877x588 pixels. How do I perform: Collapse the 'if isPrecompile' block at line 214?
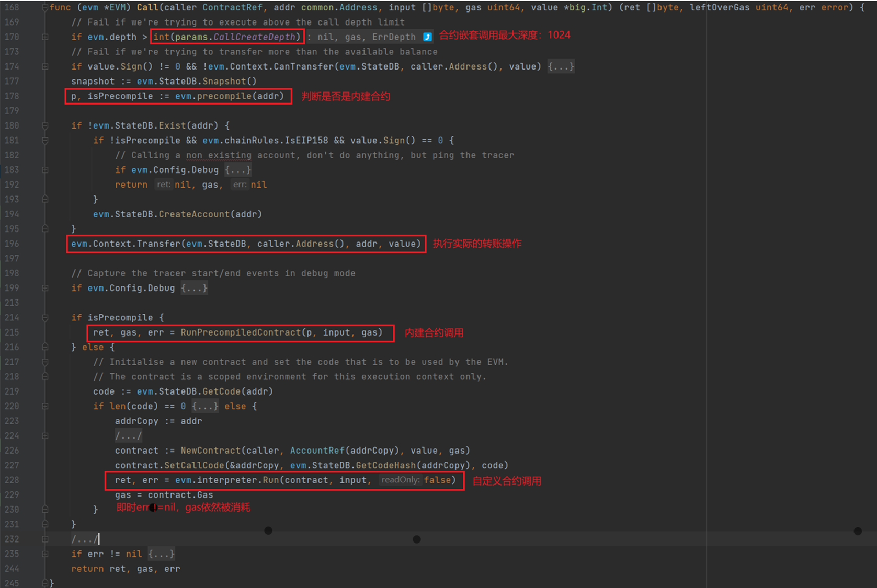[45, 317]
